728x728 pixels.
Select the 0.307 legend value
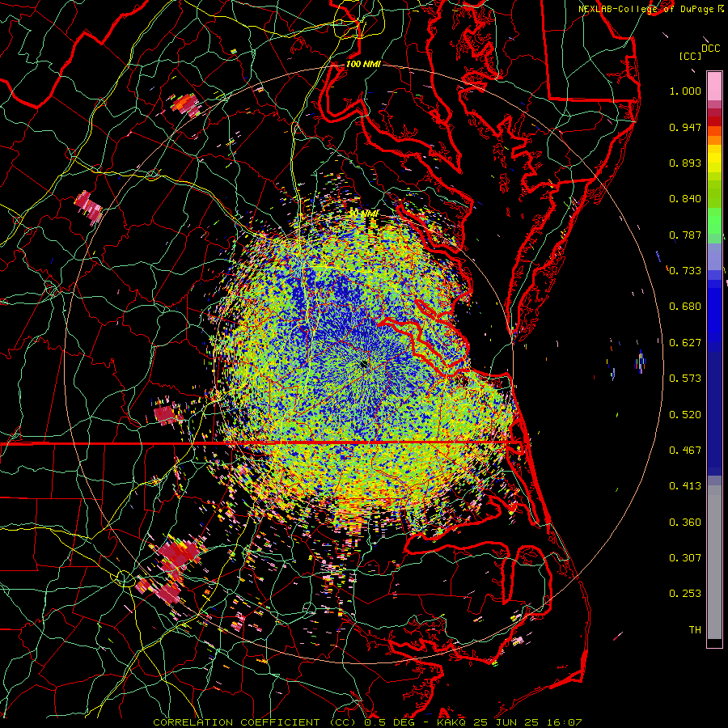(685, 558)
